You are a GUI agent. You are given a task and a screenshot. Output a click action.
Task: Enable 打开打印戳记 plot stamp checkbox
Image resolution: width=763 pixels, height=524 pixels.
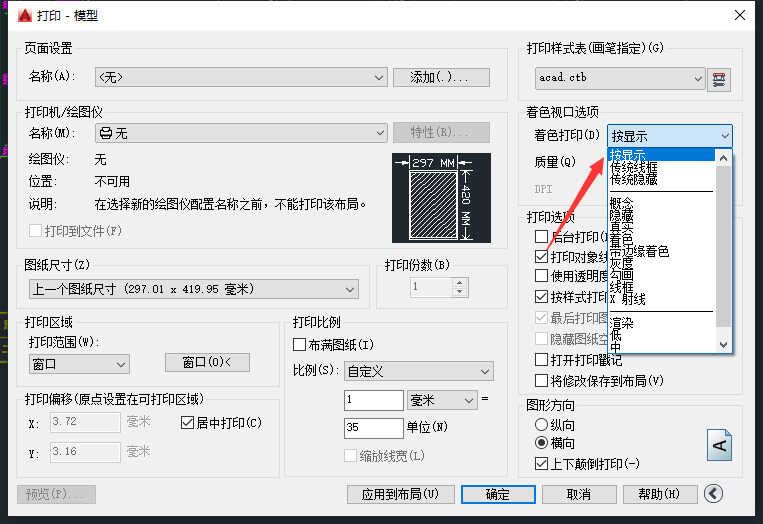542,360
